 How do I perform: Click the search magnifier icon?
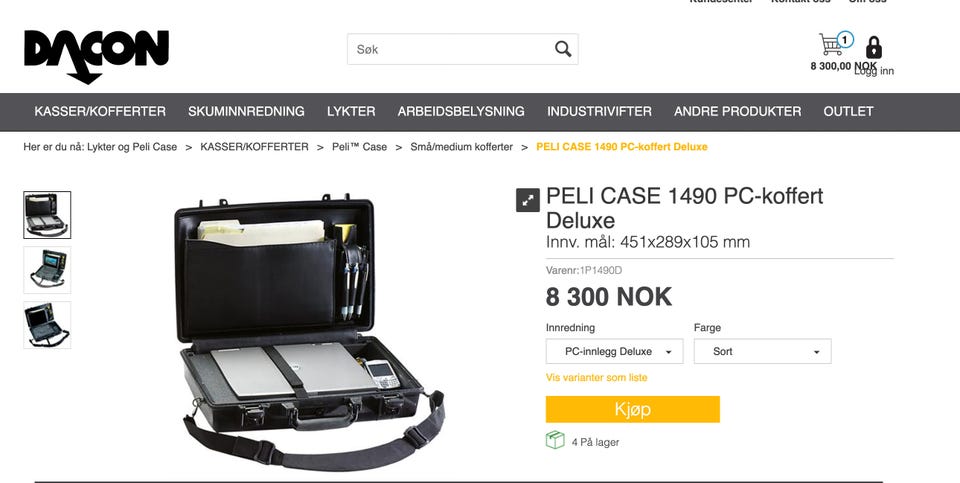click(563, 49)
